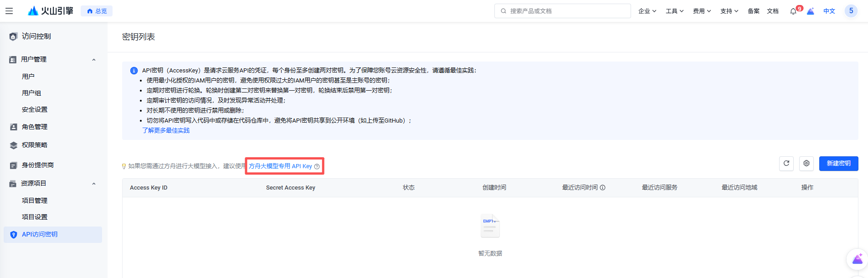Screen dimensions: 868x278
Task: Click the 身份提供商 icon
Action: 13,165
